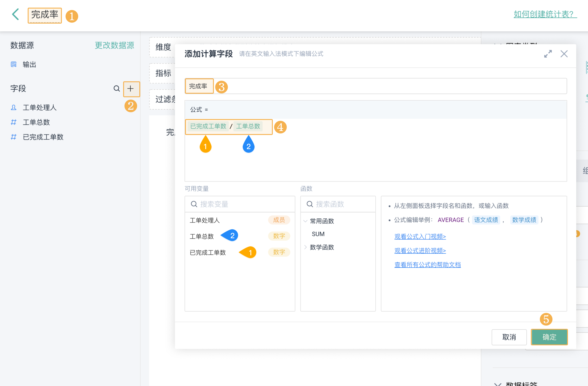Select the SUM function
The height and width of the screenshot is (386, 588).
tap(318, 234)
